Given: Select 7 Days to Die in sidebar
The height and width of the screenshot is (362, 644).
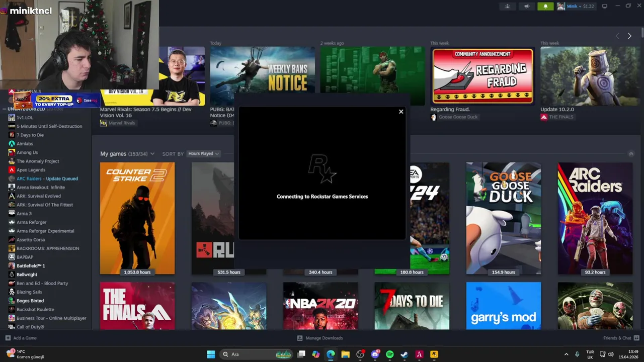Looking at the screenshot, I should 30,135.
